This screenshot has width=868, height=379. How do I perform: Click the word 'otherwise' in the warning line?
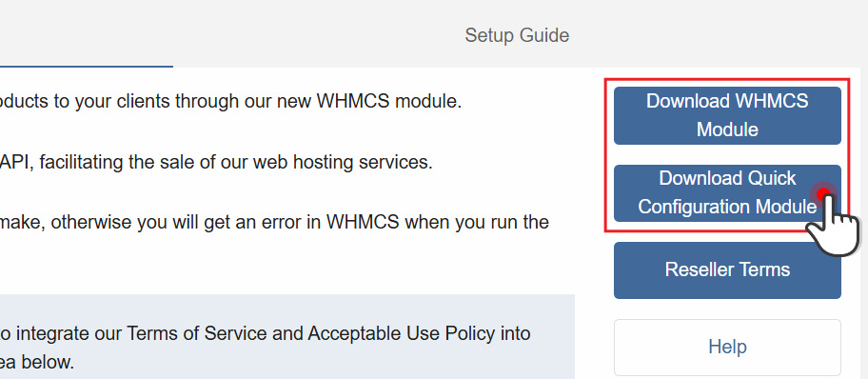click(x=92, y=223)
